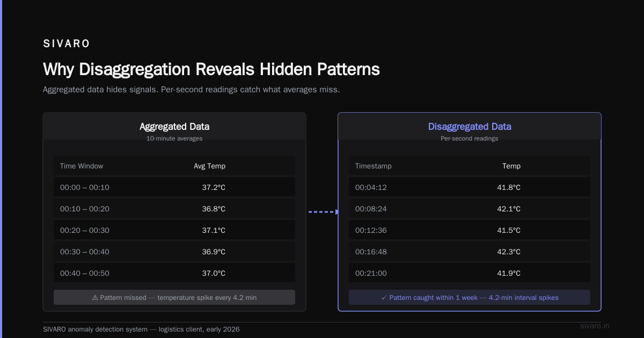644x338 pixels.
Task: Select the "37.2°C" average value
Action: 214,187
